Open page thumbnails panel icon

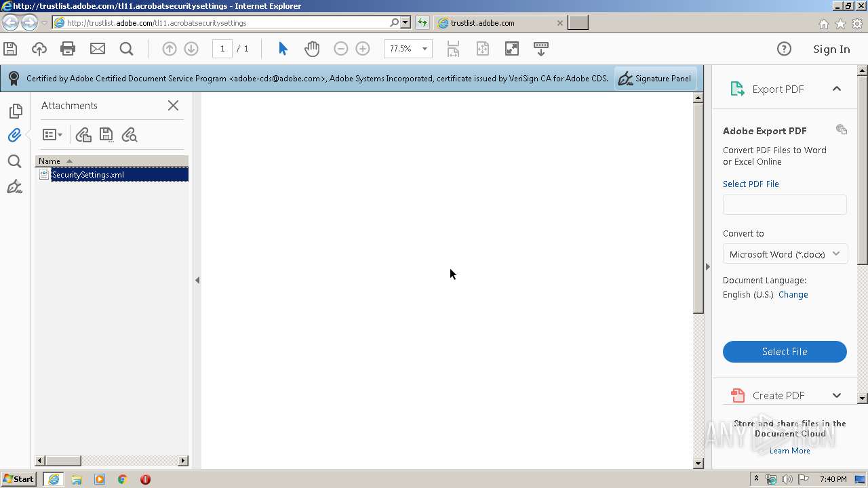tap(15, 111)
